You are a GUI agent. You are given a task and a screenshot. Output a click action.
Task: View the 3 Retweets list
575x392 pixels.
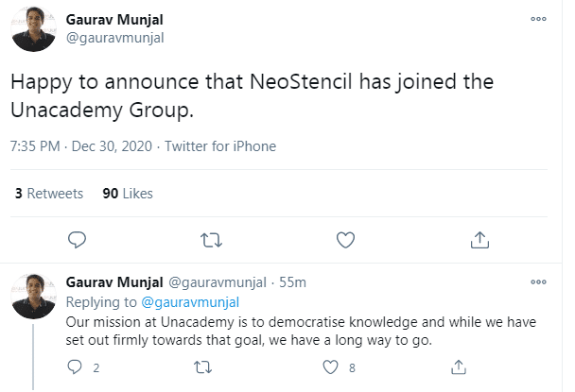[x=50, y=194]
